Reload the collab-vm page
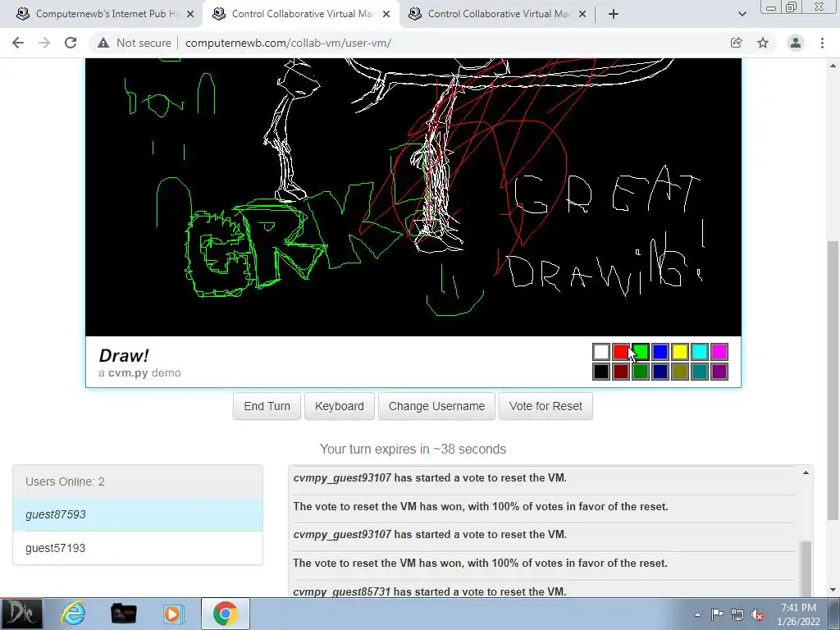This screenshot has width=840, height=630. 71,43
